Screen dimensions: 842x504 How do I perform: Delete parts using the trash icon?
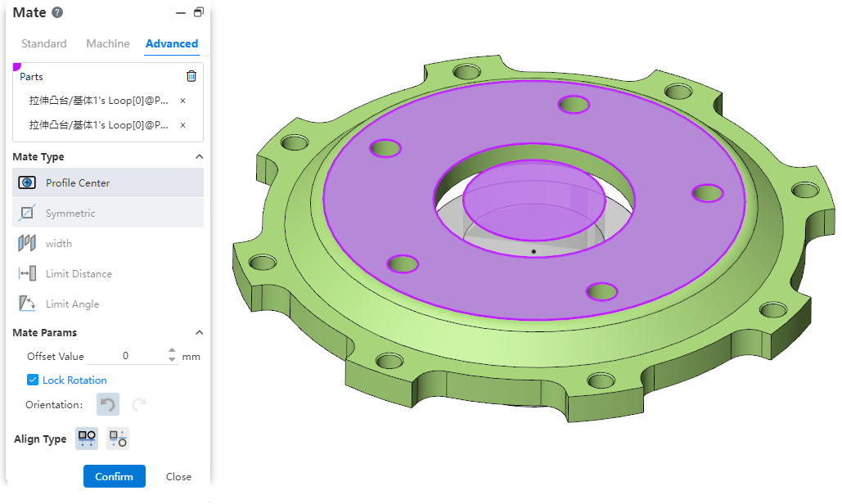pyautogui.click(x=191, y=76)
